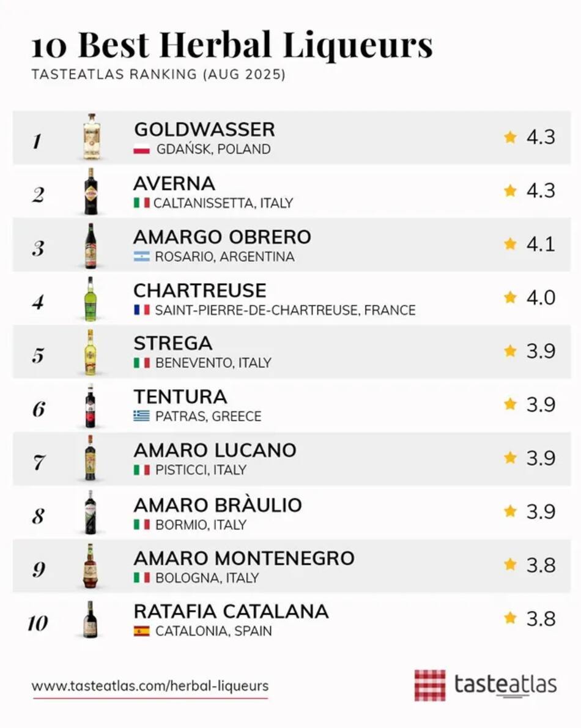Click the AVERNA title
The image size is (581, 728).
174,184
